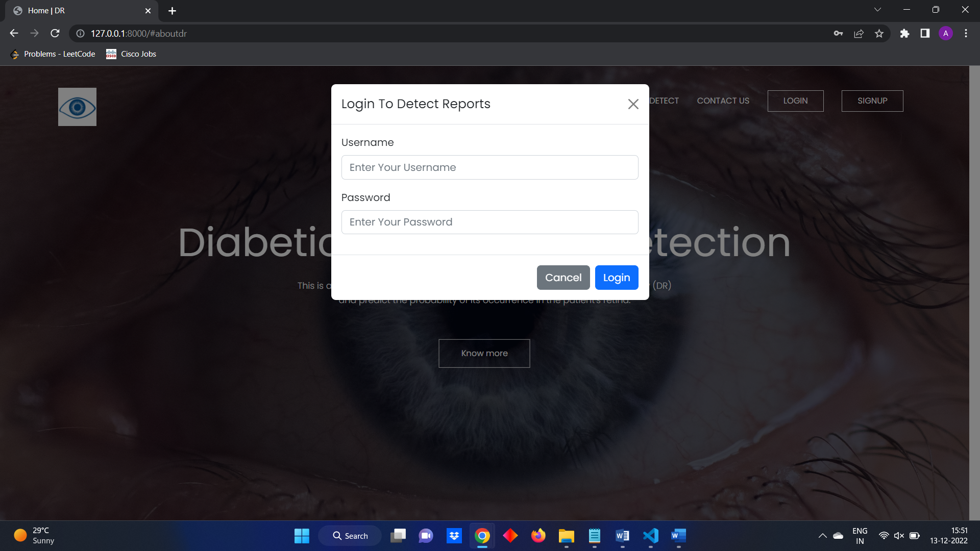Launch Firefox from the taskbar
980x551 pixels.
pos(538,536)
